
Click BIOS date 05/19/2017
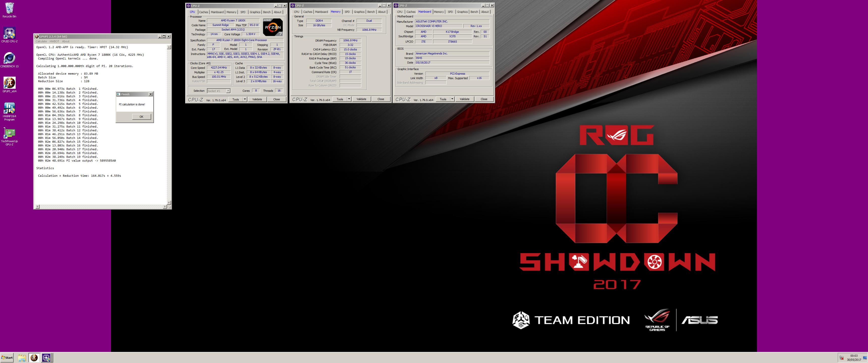point(452,63)
